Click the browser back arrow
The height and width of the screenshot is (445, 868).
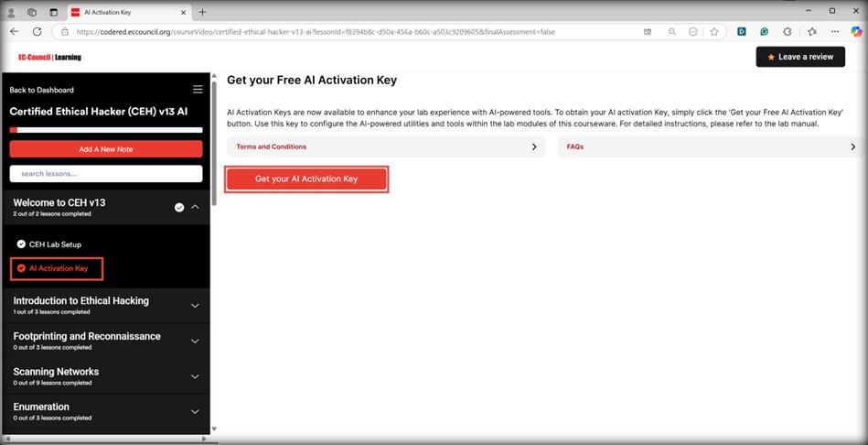click(x=15, y=31)
